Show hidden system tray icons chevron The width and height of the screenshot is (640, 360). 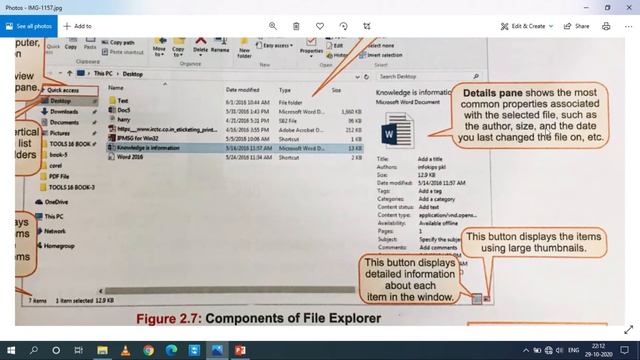[x=526, y=350]
